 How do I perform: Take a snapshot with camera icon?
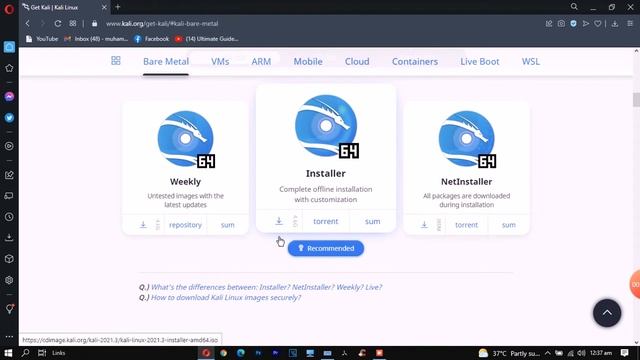561,24
